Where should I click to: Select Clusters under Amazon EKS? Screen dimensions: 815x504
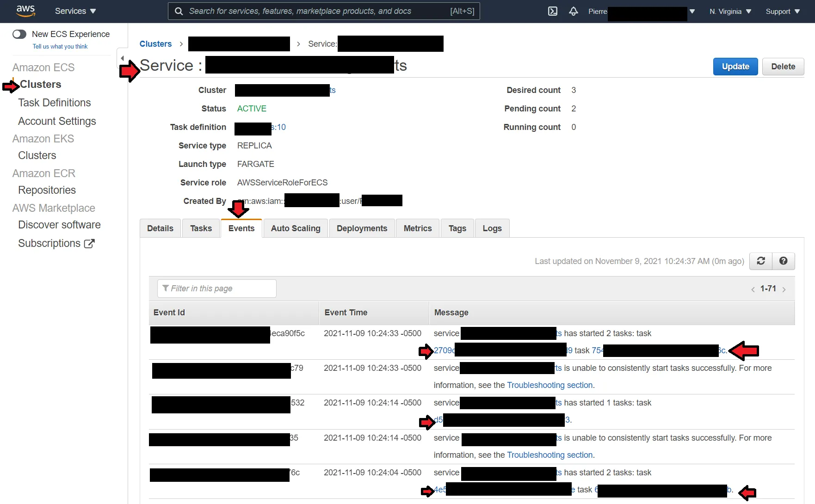click(x=37, y=155)
